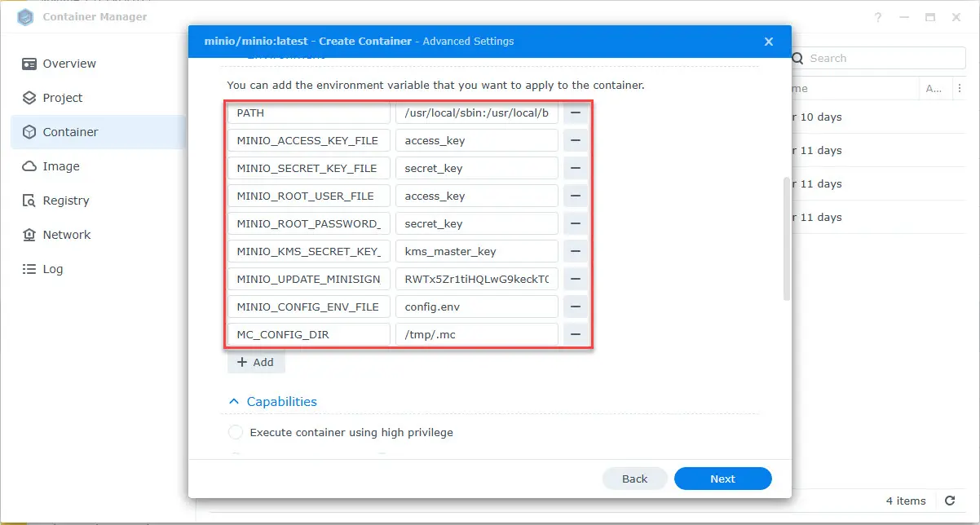Open the help question mark icon
The width and height of the screenshot is (980, 525).
[x=878, y=17]
